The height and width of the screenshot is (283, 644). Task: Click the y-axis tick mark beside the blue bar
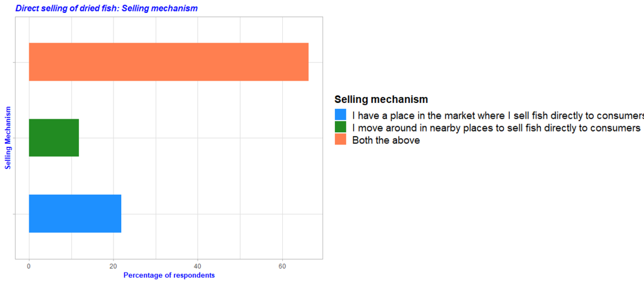click(x=13, y=214)
